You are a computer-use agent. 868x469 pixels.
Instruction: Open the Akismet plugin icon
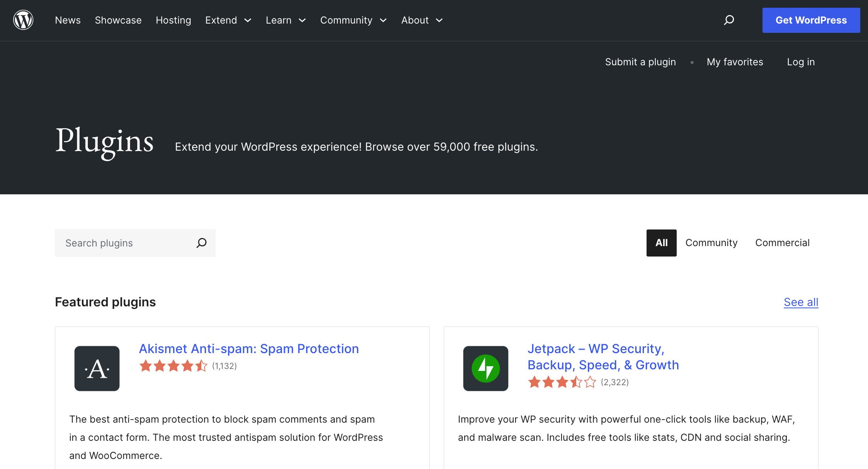click(x=97, y=369)
